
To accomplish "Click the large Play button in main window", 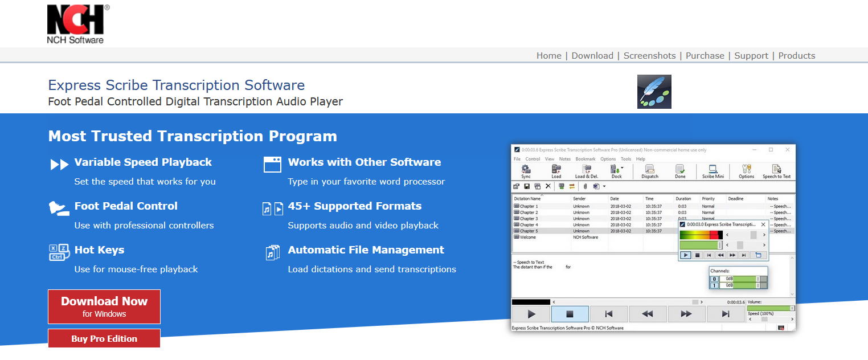I will pyautogui.click(x=531, y=314).
